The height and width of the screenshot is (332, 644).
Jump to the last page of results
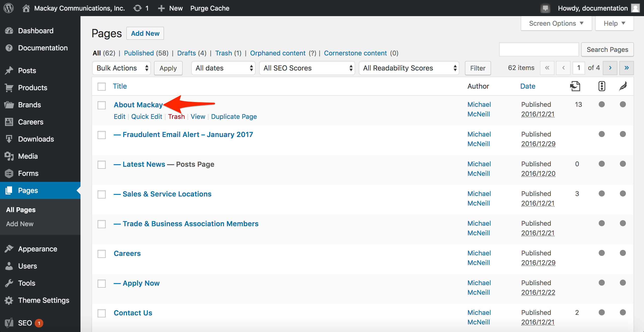626,68
